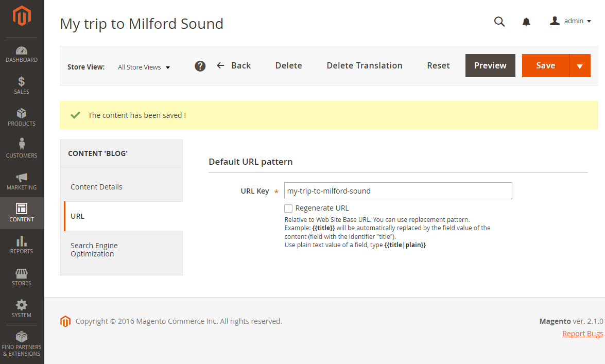605x364 pixels.
Task: Click the CONTENT 'BLOG' panel title
Action: coord(98,153)
